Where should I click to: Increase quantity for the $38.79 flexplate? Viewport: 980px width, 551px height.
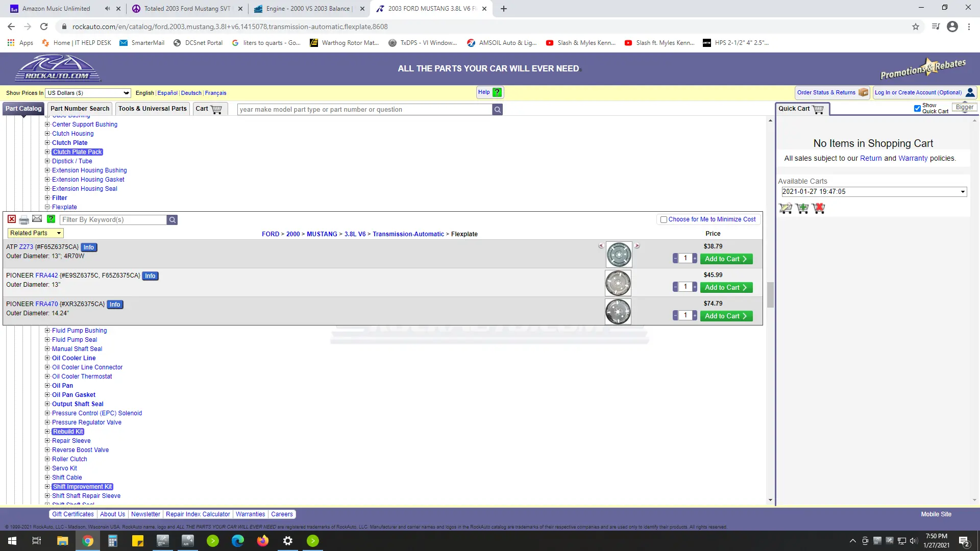(x=695, y=259)
